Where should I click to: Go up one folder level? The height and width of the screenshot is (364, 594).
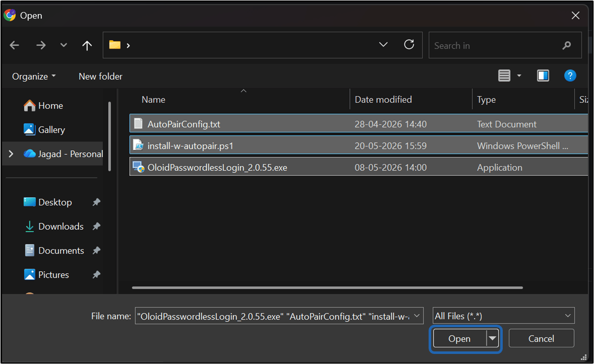(x=87, y=45)
